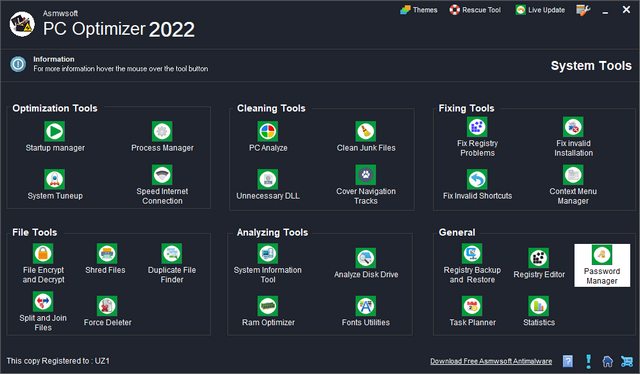Open File Encrypt and Decrypt

43,264
